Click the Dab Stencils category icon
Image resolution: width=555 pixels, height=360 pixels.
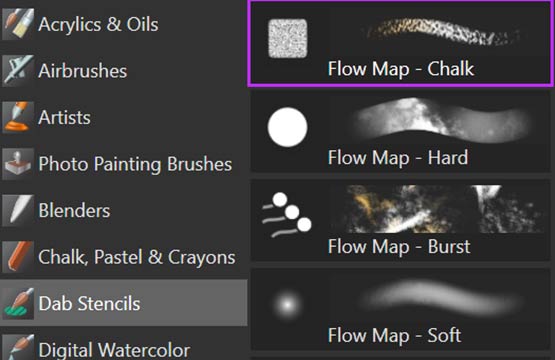(x=18, y=304)
